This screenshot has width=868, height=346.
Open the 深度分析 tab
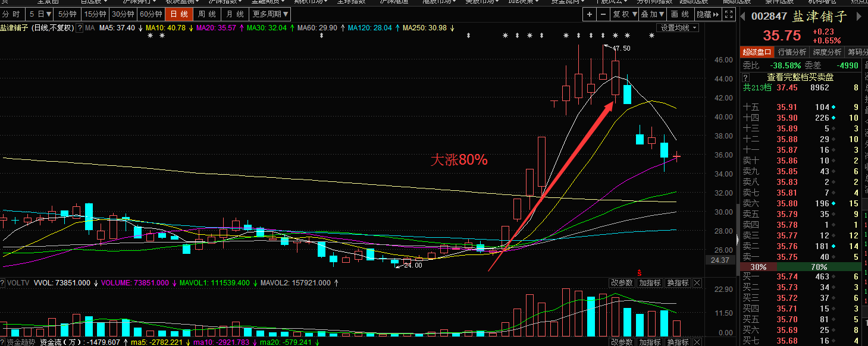828,52
